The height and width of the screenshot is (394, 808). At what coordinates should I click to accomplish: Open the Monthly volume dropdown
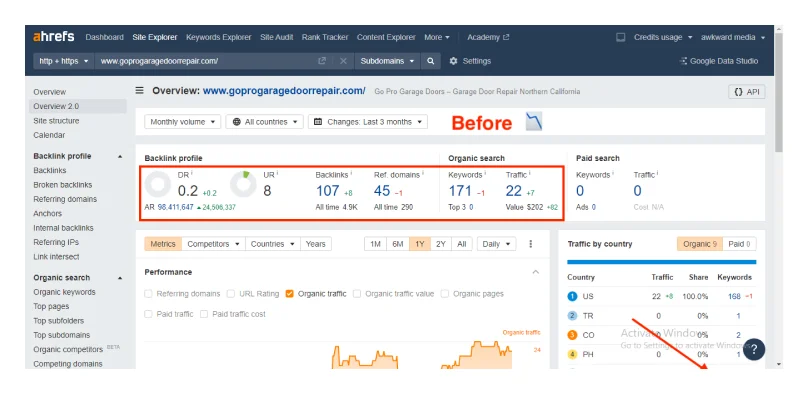(x=183, y=122)
